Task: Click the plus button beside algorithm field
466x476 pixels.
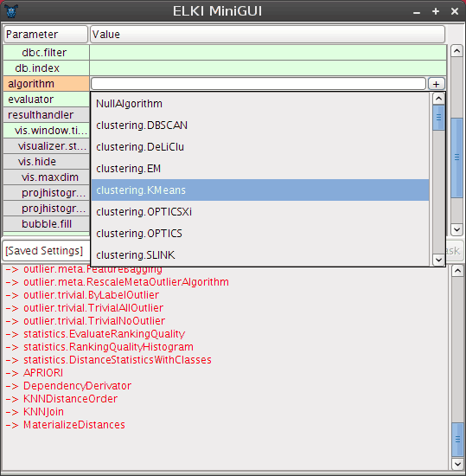Action: (436, 84)
